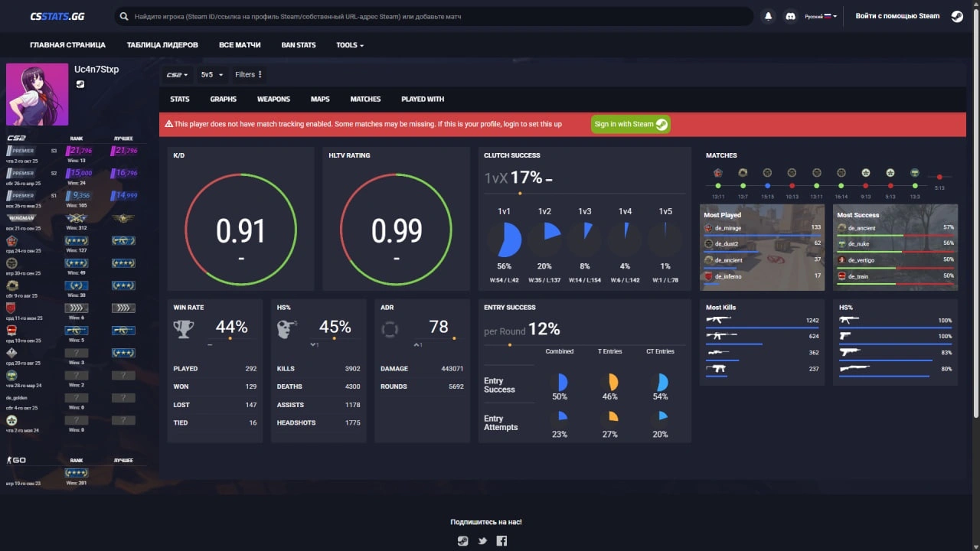Open the Discord icon link

[790, 16]
